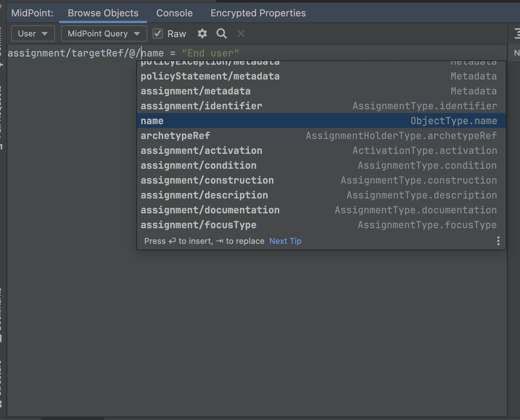The height and width of the screenshot is (420, 520).
Task: Enable the Raw option checkbox
Action: (157, 33)
